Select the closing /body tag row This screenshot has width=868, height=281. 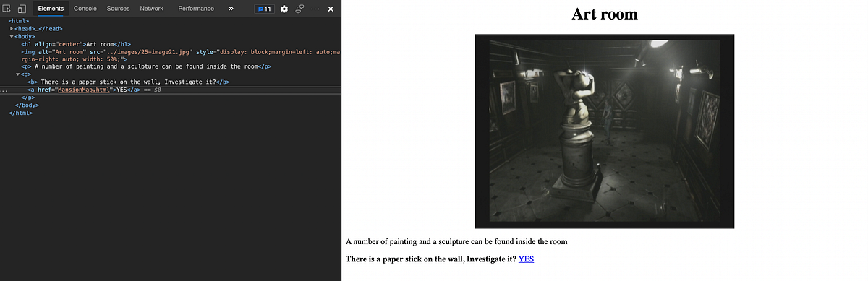click(26, 105)
